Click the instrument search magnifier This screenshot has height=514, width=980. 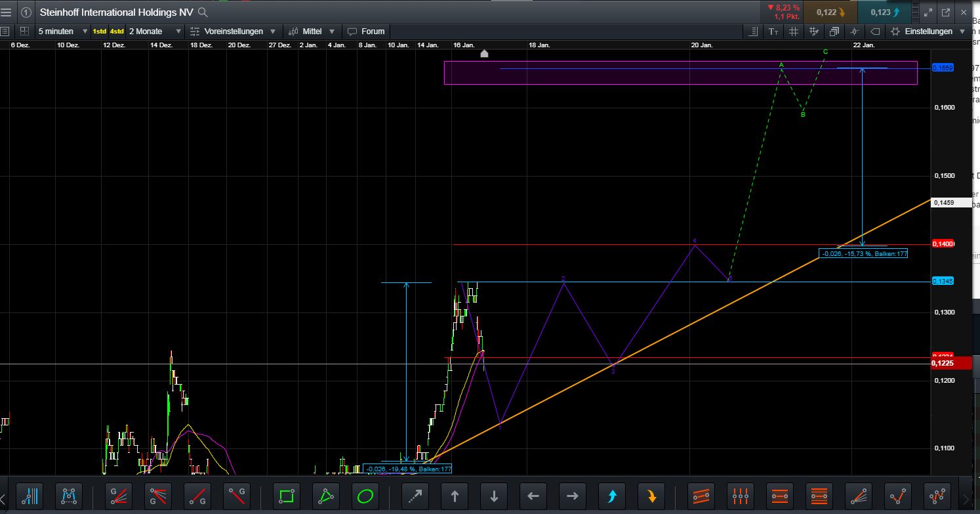coord(202,11)
